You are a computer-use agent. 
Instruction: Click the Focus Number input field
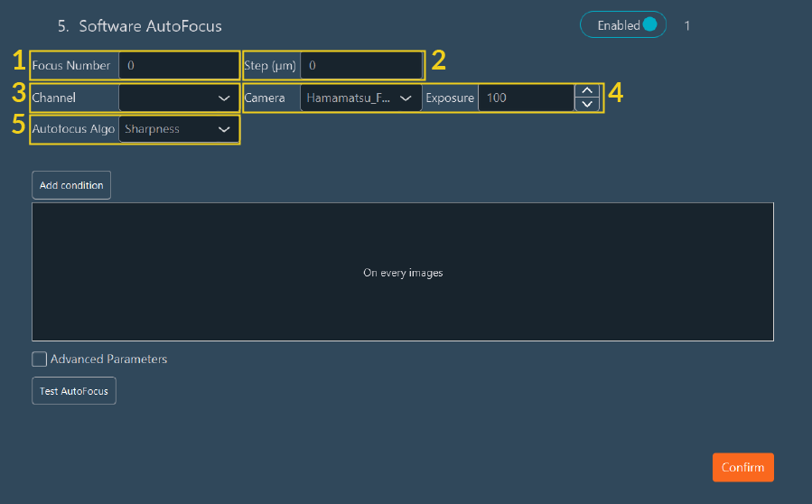pos(178,66)
